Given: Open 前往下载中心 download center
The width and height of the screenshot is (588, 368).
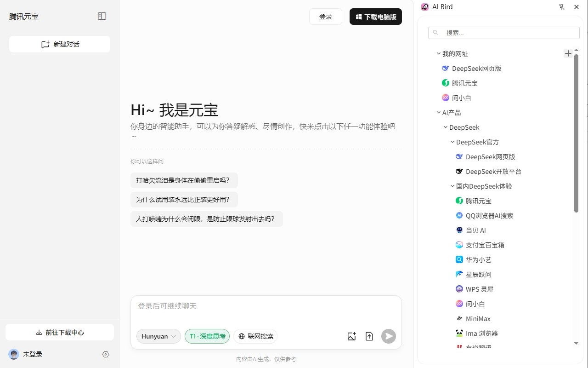Looking at the screenshot, I should 60,332.
